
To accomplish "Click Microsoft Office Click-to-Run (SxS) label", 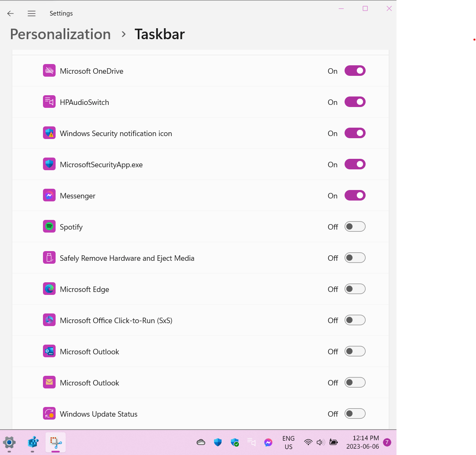I will point(116,321).
